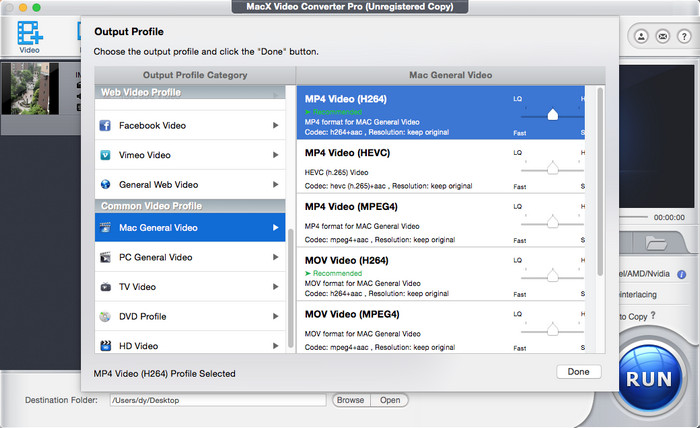Viewport: 700px width, 428px height.
Task: Click the Done button
Action: point(579,372)
